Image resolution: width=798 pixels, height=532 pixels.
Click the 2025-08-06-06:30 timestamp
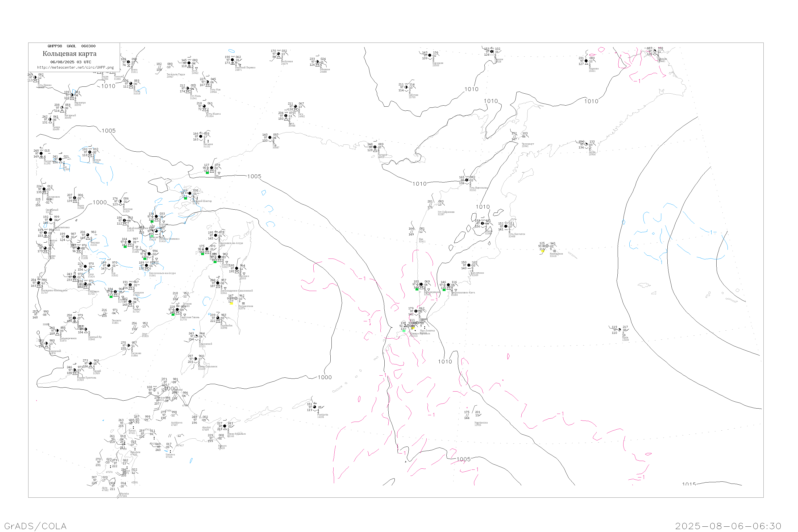coord(728,526)
